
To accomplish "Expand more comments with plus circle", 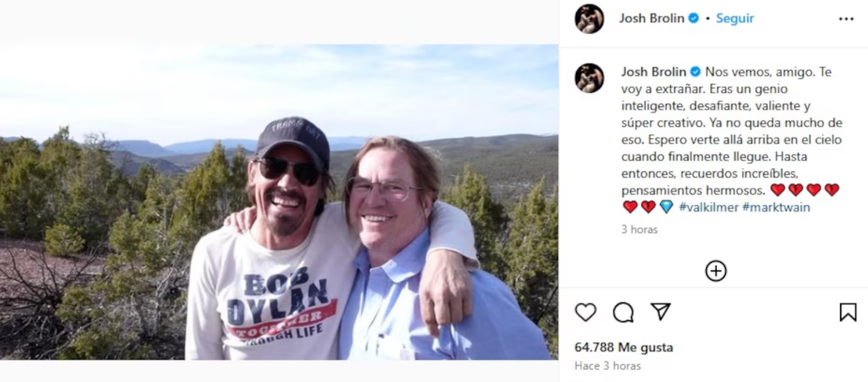I will (716, 271).
